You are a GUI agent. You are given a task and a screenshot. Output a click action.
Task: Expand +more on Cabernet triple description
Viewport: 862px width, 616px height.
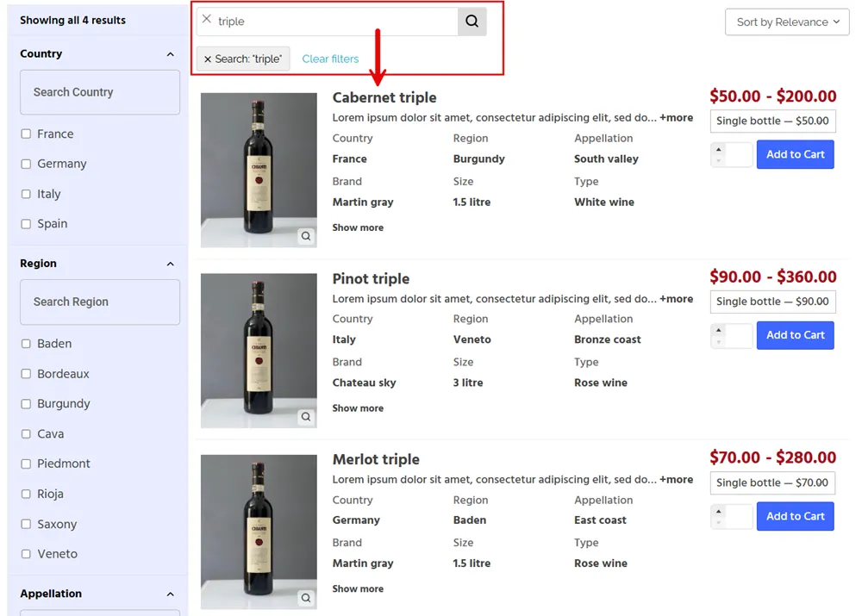click(676, 117)
